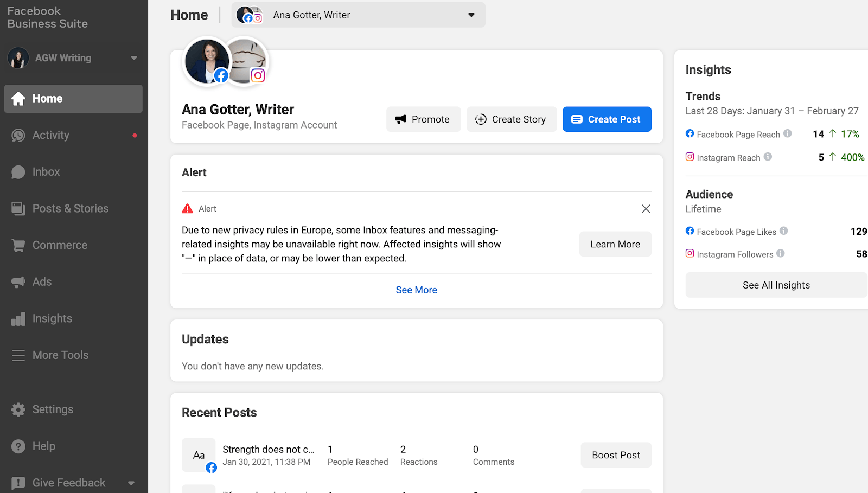The height and width of the screenshot is (493, 868).
Task: Open the Ana Gotter, Writer account dropdown
Action: click(470, 15)
